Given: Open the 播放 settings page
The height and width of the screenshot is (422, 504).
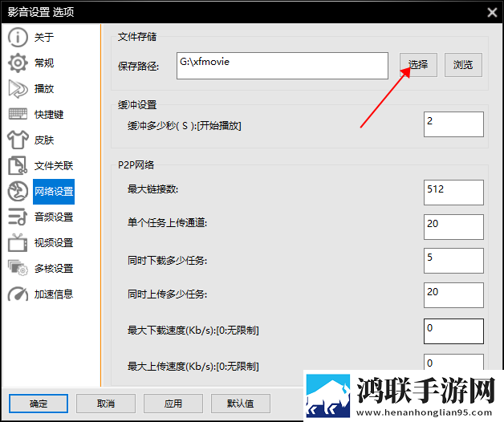Looking at the screenshot, I should [x=44, y=89].
